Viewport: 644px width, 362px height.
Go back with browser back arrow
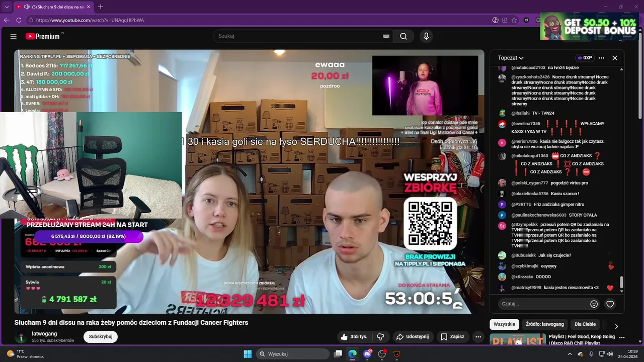7,20
